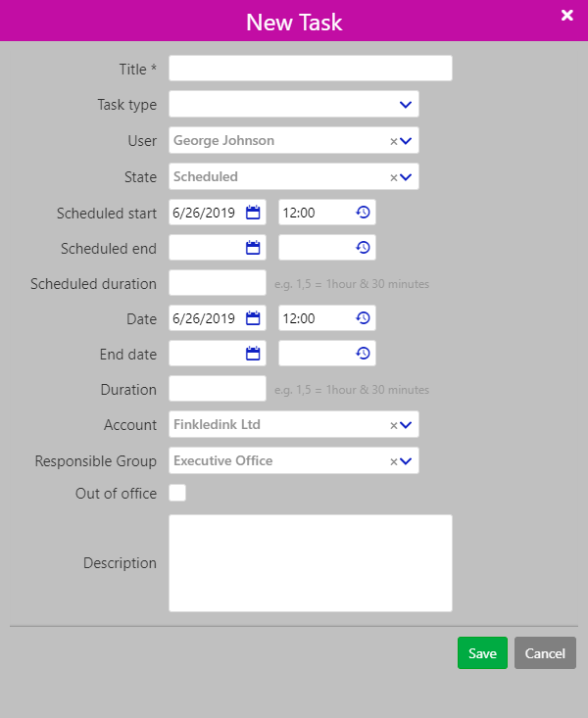Expand the Task type dropdown

pyautogui.click(x=406, y=104)
